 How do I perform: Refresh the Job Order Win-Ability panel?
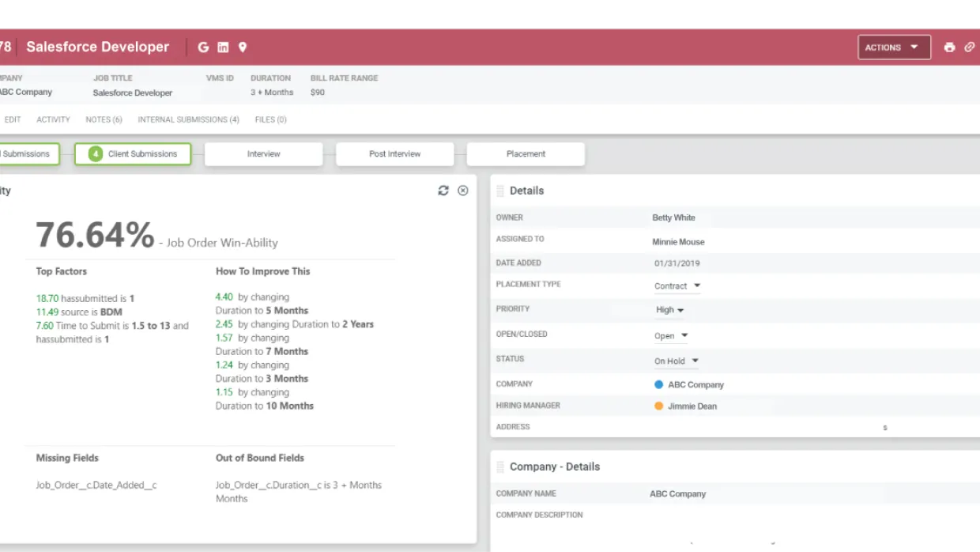443,191
